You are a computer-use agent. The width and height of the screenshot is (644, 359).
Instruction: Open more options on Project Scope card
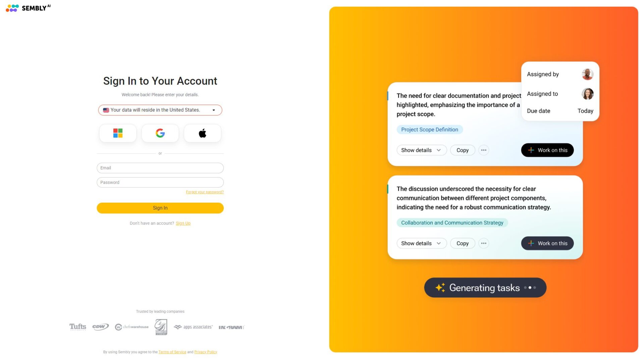click(483, 150)
